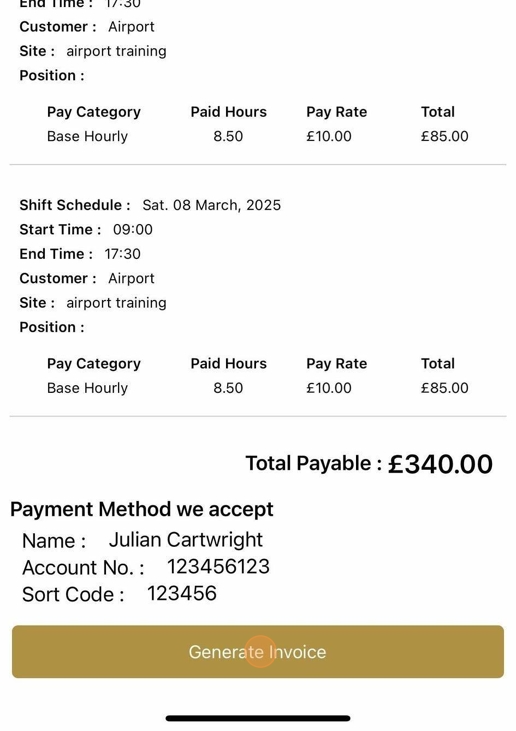Select the name Julian Cartwright
516x731 pixels.
pos(186,540)
